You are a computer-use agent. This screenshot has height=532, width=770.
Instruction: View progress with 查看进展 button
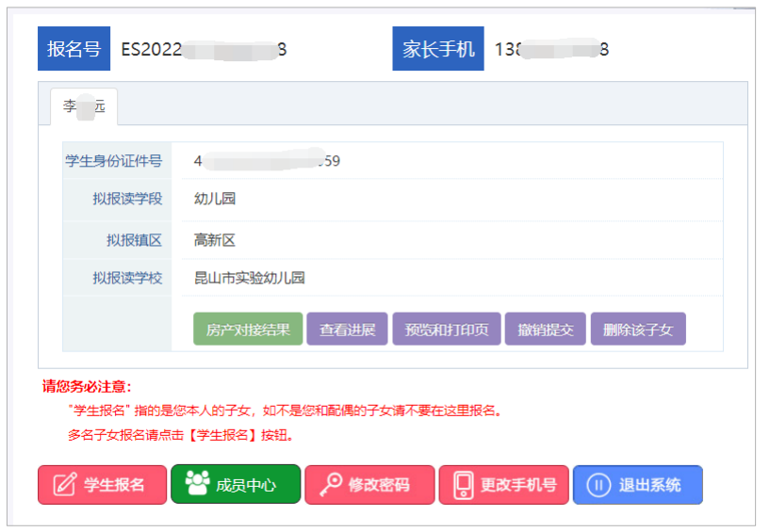pyautogui.click(x=347, y=330)
